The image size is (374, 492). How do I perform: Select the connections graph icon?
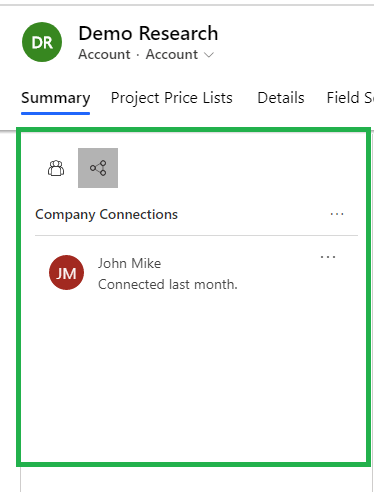click(x=98, y=168)
